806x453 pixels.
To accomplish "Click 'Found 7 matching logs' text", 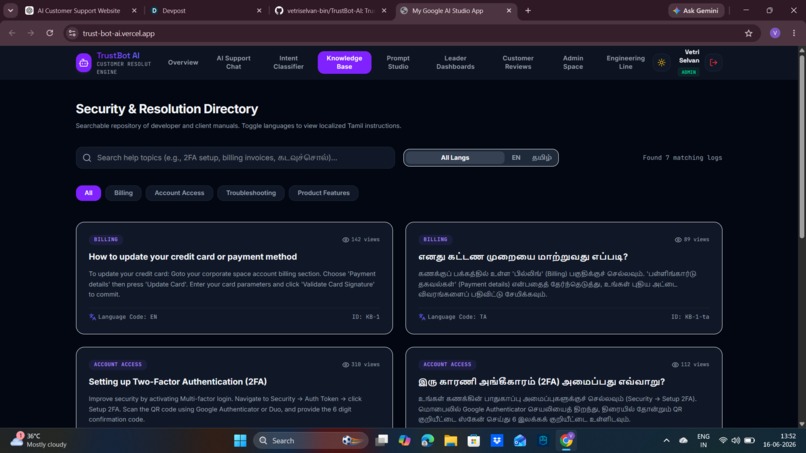I will coord(682,158).
